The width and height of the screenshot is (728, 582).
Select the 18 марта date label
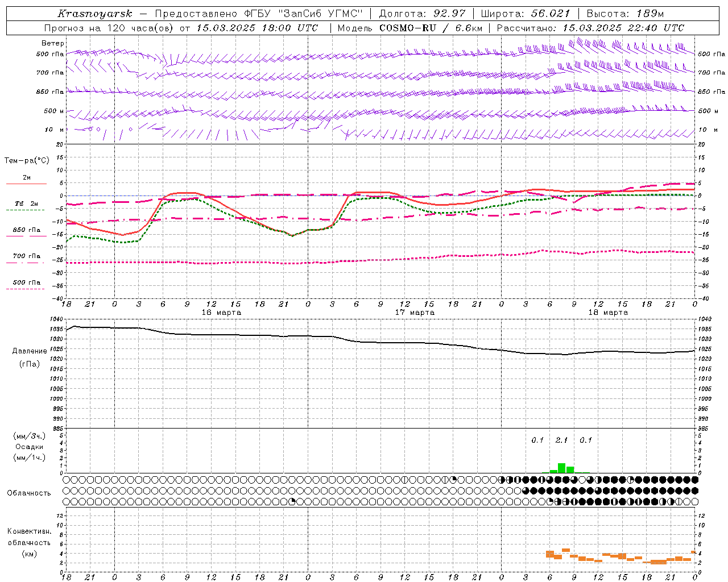click(608, 313)
